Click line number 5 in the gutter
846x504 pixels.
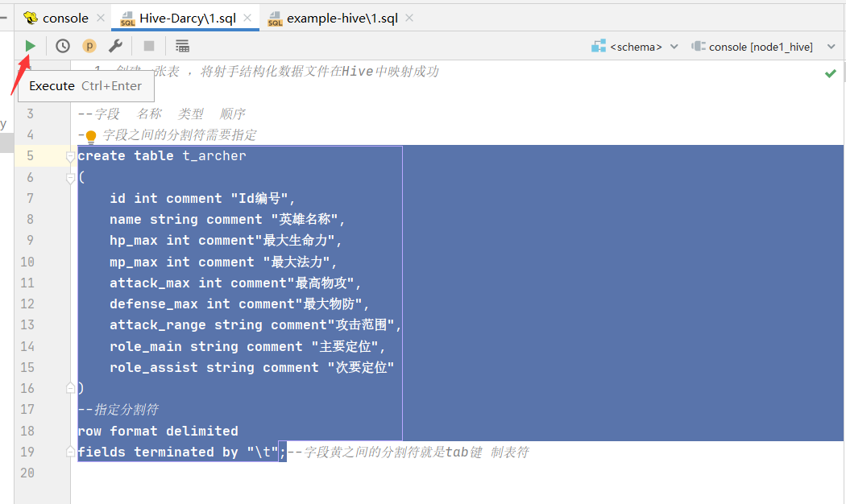[31, 155]
